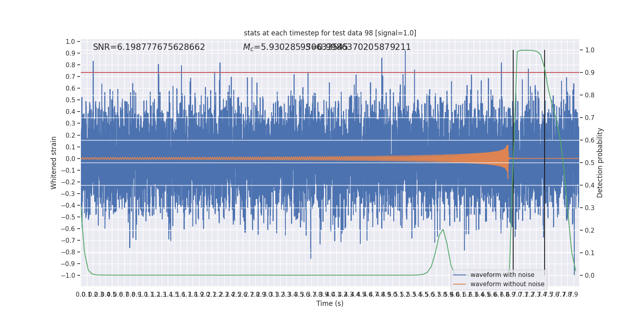Click the first black vertical marker line

pyautogui.click(x=513, y=121)
